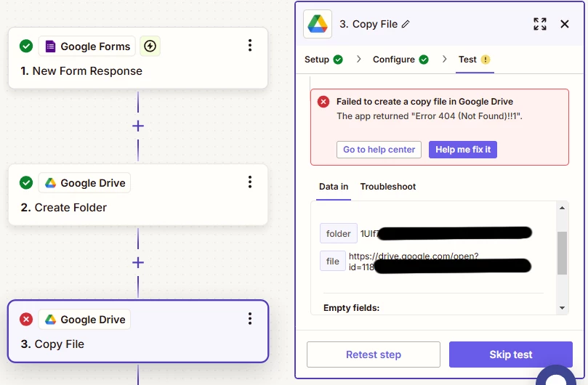
Task: Click the red error status icon on Copy File step
Action: (x=26, y=320)
